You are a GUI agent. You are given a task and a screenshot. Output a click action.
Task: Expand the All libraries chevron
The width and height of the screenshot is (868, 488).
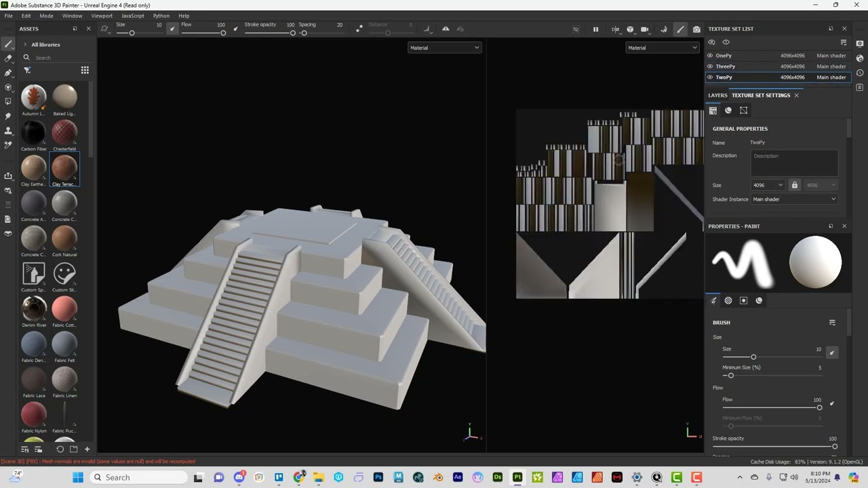25,45
